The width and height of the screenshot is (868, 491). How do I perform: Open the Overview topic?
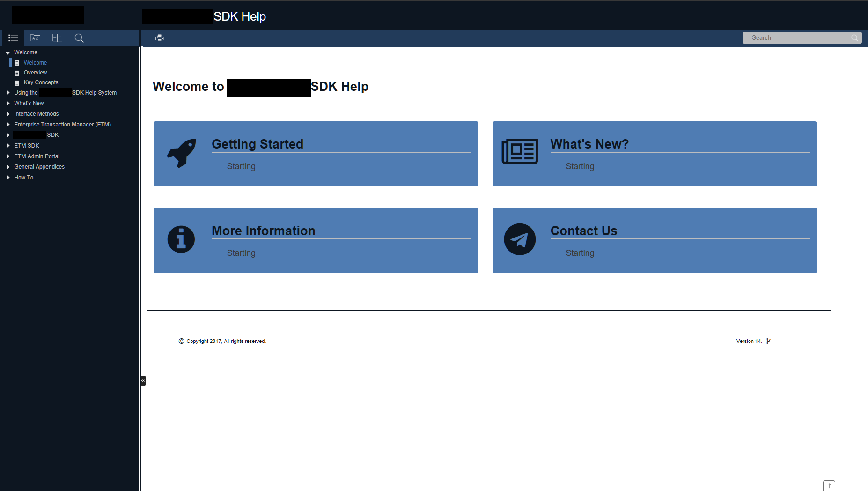(35, 73)
